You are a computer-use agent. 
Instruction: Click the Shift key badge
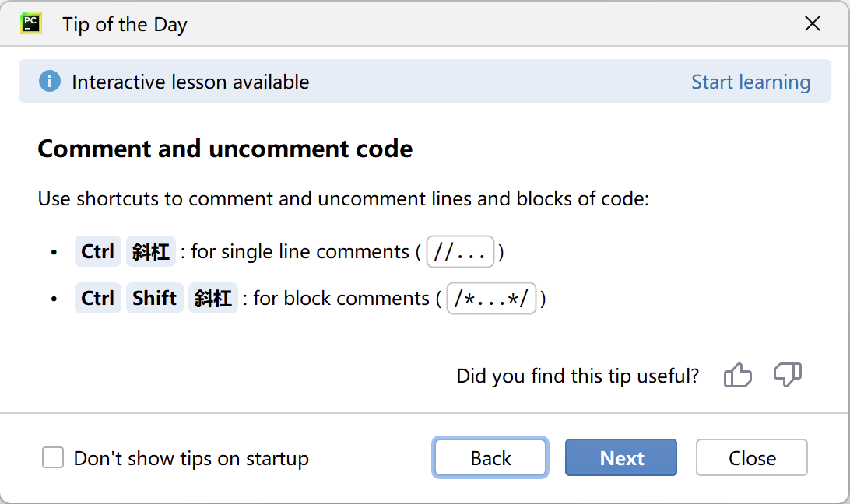click(154, 298)
